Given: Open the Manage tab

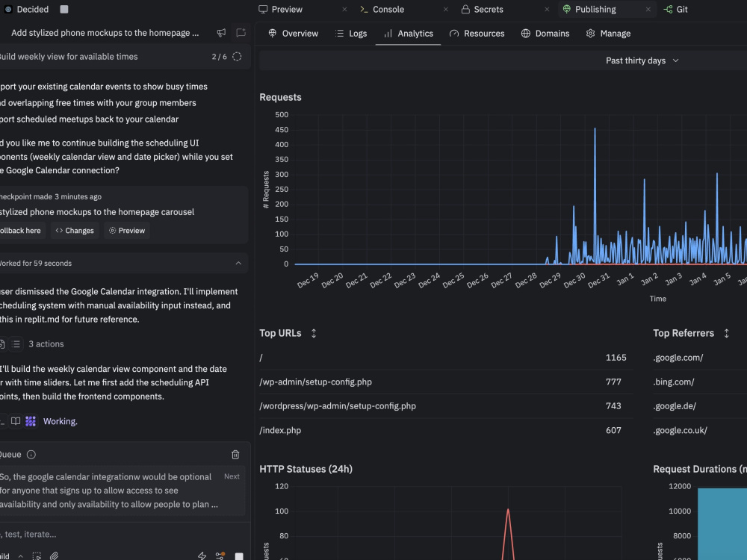Looking at the screenshot, I should coord(608,34).
